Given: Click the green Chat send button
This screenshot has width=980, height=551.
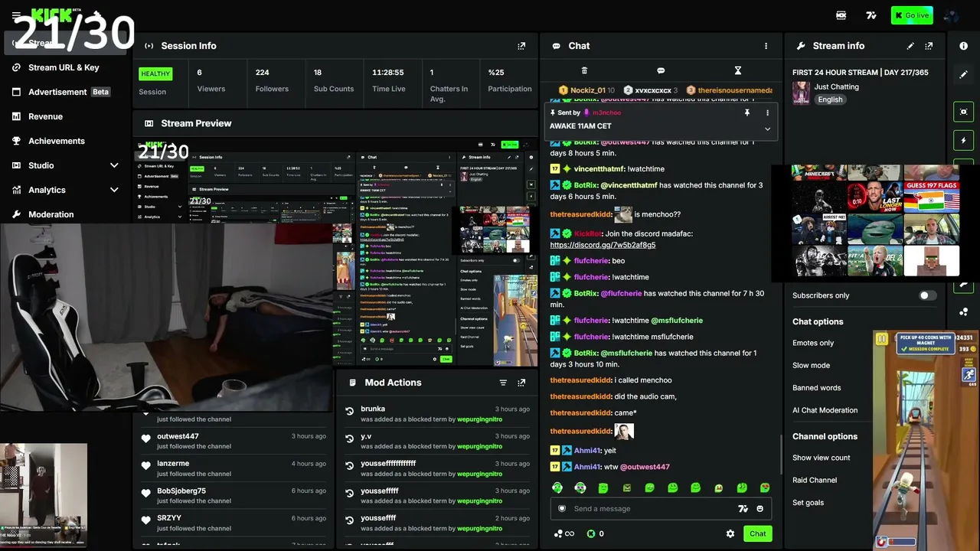Looking at the screenshot, I should click(757, 534).
